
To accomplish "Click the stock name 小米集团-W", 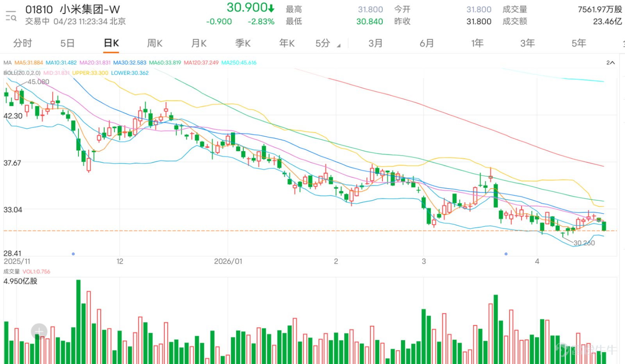I will tap(90, 9).
